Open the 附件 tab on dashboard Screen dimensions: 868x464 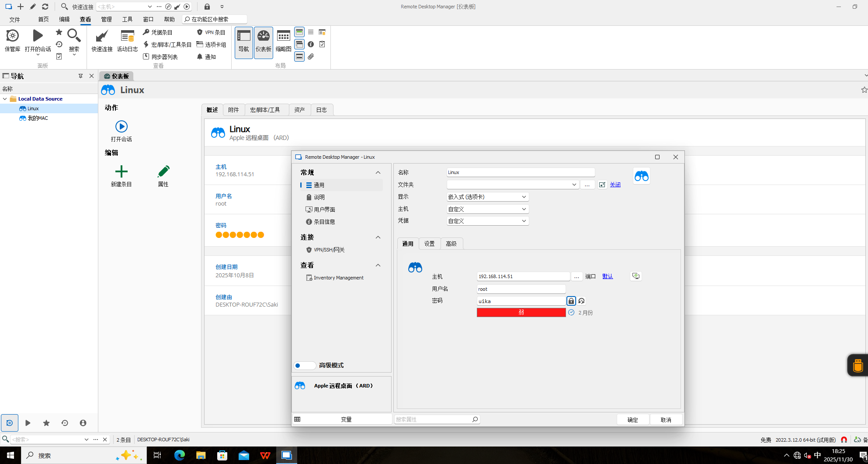[234, 110]
